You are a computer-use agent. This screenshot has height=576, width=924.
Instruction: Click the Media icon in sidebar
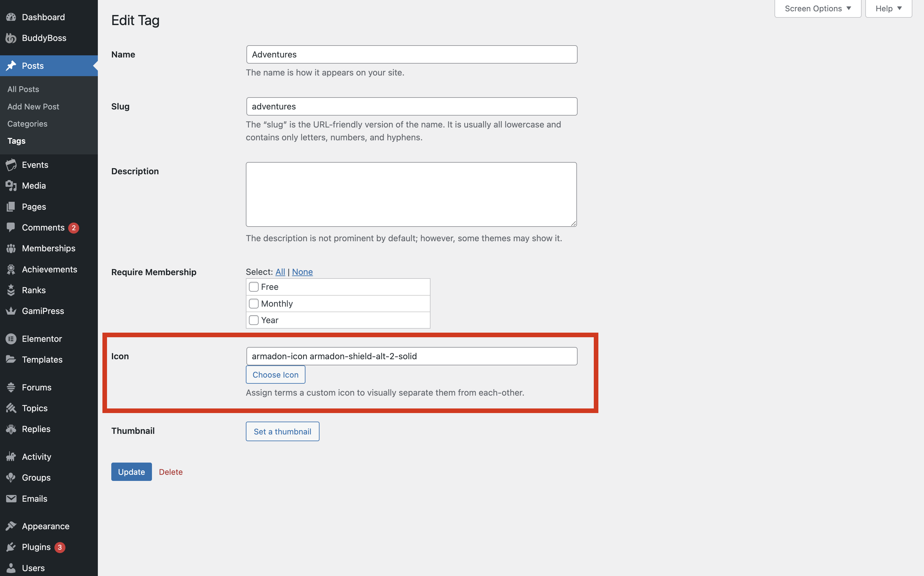[11, 186]
